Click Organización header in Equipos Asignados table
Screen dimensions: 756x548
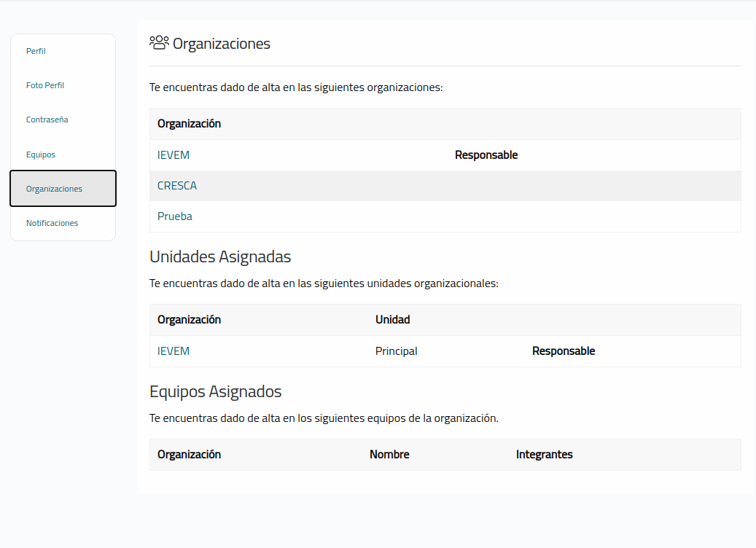189,455
